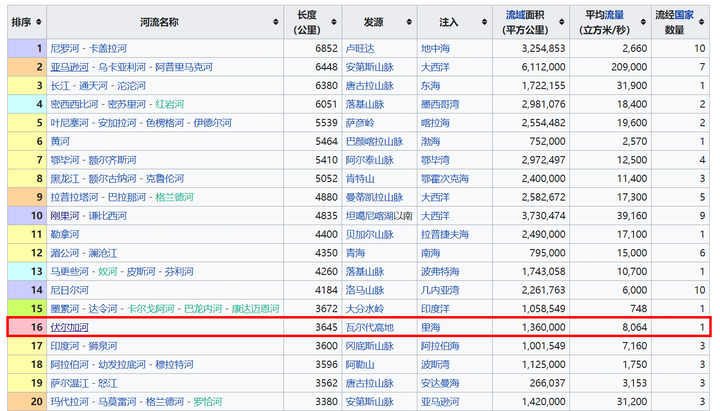Select rank cell 16

click(x=27, y=327)
